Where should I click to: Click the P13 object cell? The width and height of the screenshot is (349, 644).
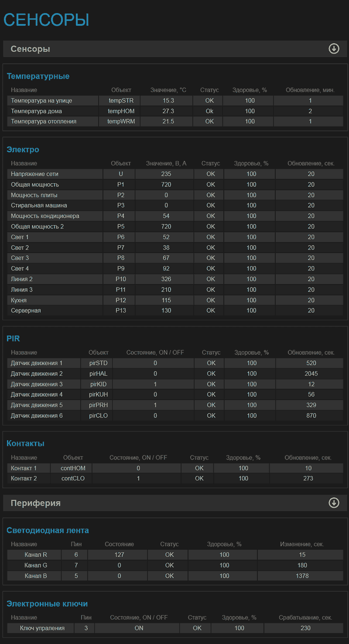tap(121, 311)
